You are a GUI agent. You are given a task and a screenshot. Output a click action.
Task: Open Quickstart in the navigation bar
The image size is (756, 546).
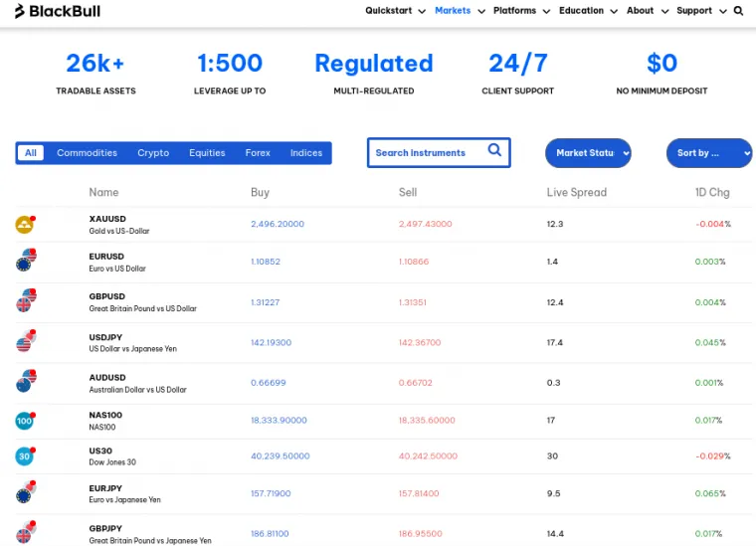click(389, 11)
